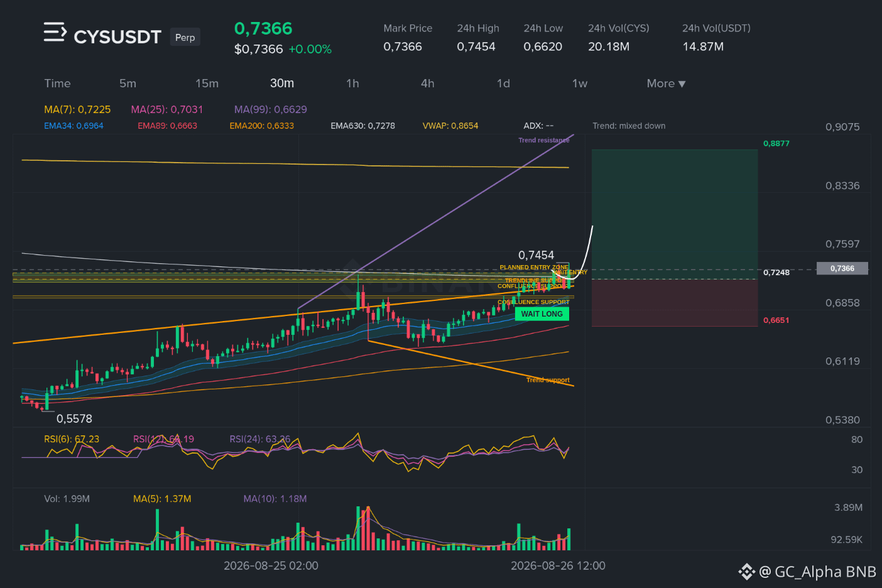Open the pair switcher icon beside CYSUSDT
This screenshot has height=588, width=882.
click(x=55, y=32)
